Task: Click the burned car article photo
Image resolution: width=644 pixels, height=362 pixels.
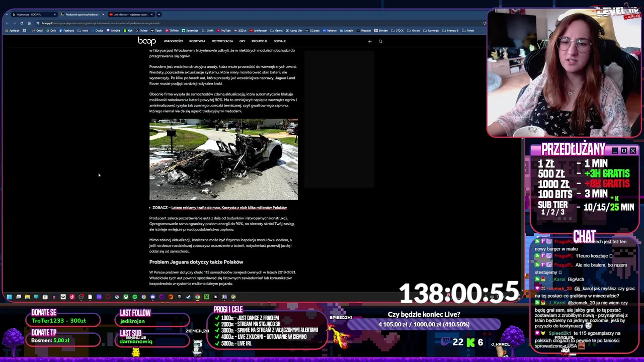Action: point(223,159)
